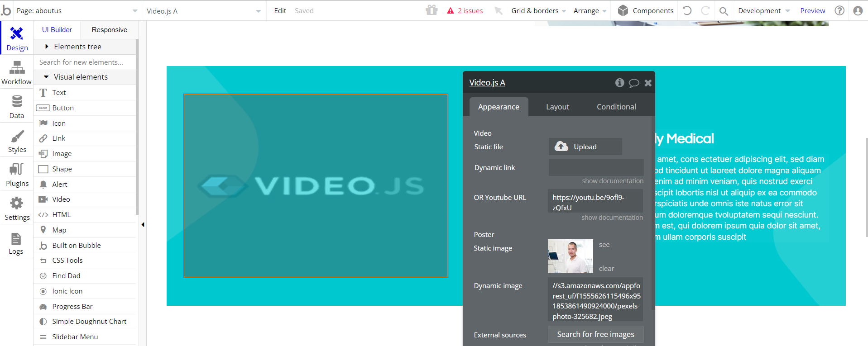Open Components cube menu

pos(646,10)
